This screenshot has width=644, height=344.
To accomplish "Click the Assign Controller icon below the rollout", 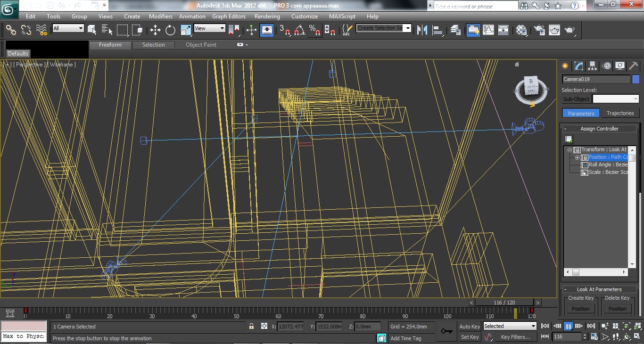I will click(x=568, y=139).
